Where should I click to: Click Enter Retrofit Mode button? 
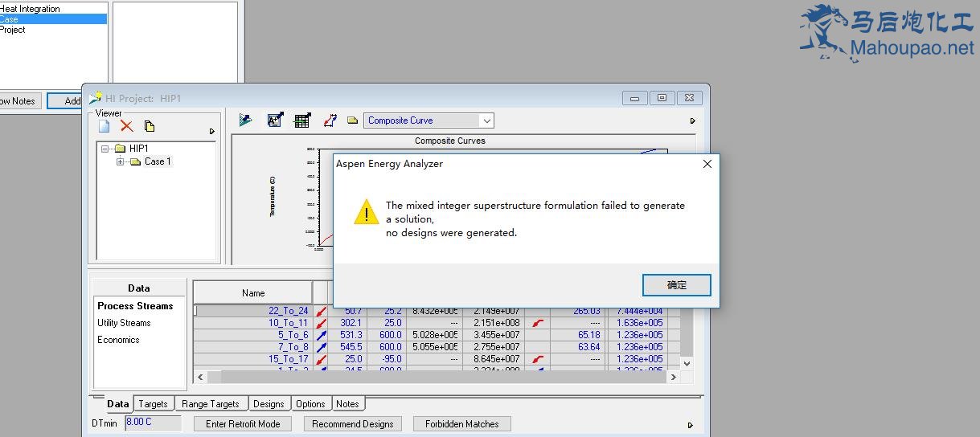click(x=243, y=424)
